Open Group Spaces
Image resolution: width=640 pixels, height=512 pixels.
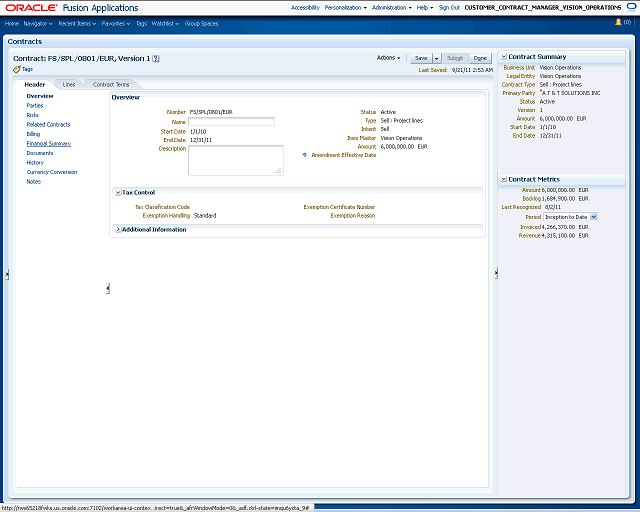[202, 24]
